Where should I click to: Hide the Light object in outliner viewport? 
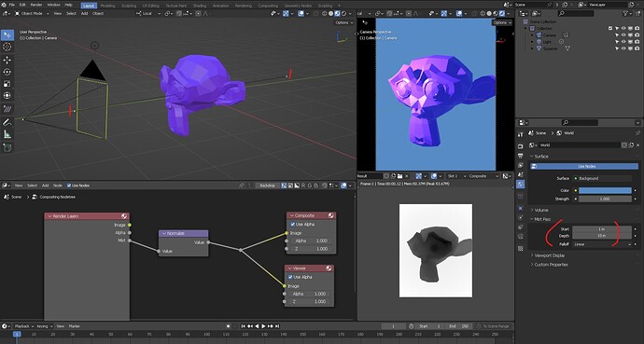(623, 42)
